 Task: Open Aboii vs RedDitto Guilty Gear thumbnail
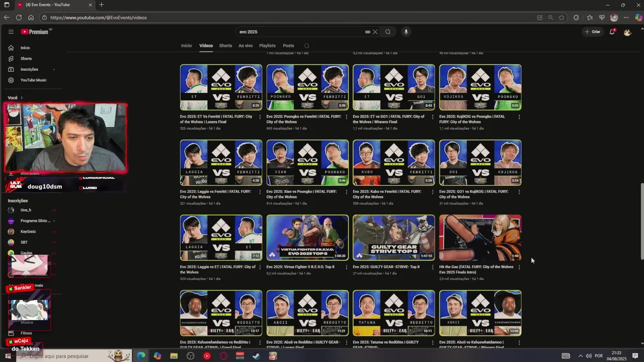[307, 313]
